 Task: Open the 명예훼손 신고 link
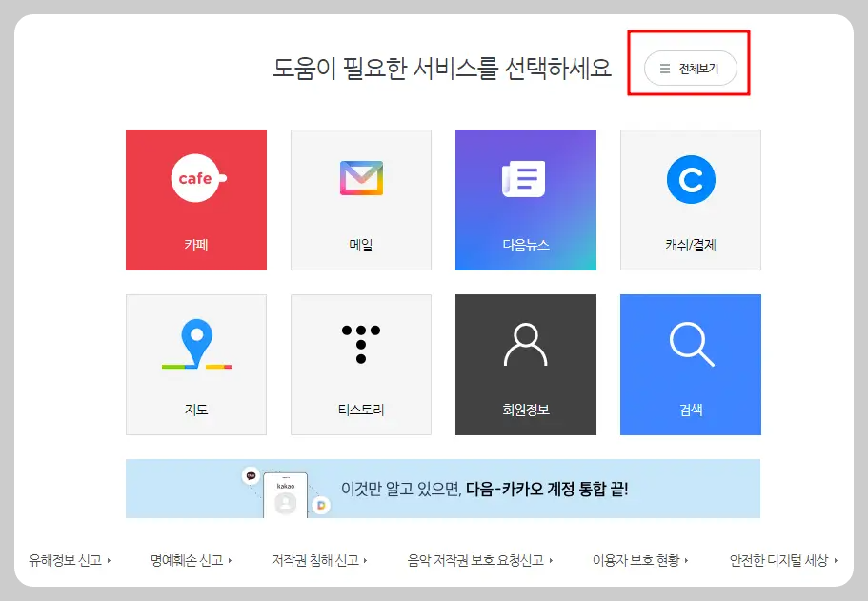click(x=191, y=561)
